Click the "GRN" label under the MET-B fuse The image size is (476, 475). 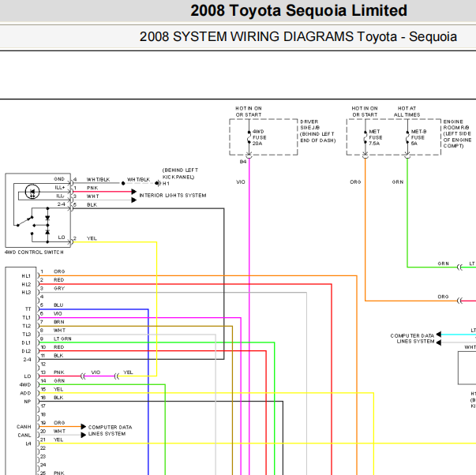pos(398,182)
